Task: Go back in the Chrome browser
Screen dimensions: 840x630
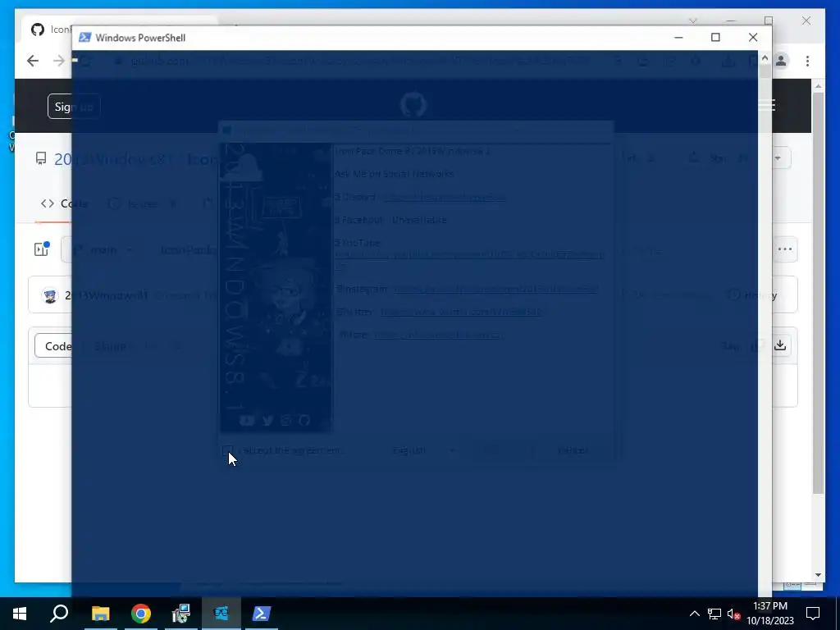Action: (x=33, y=61)
